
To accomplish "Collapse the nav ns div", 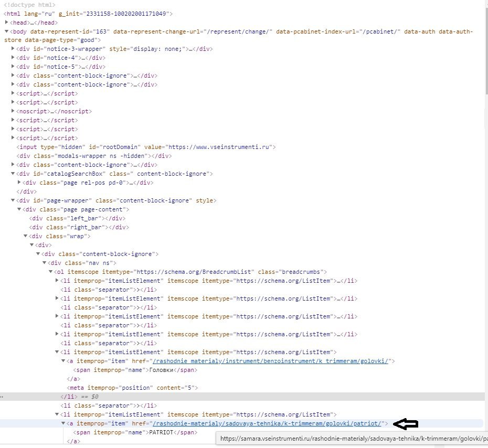I will 44,263.
